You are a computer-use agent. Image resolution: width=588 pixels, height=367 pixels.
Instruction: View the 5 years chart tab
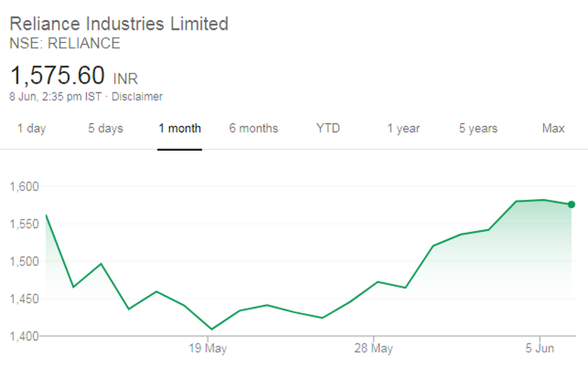pos(478,129)
